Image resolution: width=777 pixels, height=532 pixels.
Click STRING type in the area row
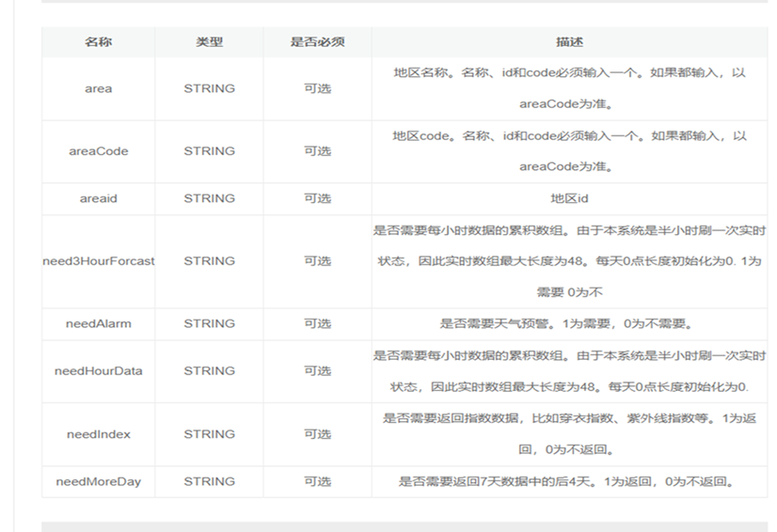pos(209,88)
